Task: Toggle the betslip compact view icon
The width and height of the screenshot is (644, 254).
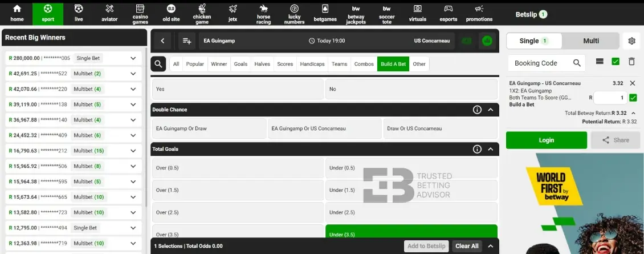Action: coord(599,61)
